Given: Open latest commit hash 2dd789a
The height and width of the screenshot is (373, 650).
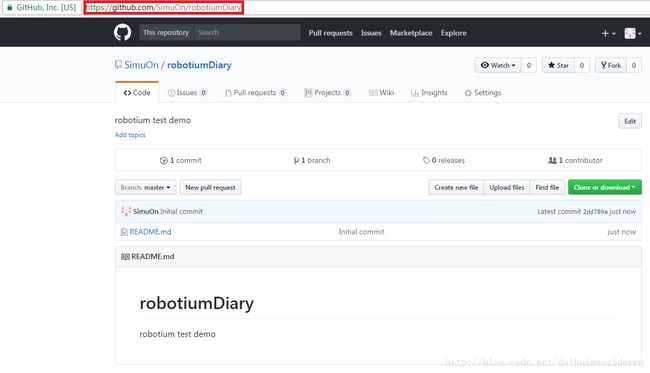Looking at the screenshot, I should pyautogui.click(x=595, y=212).
